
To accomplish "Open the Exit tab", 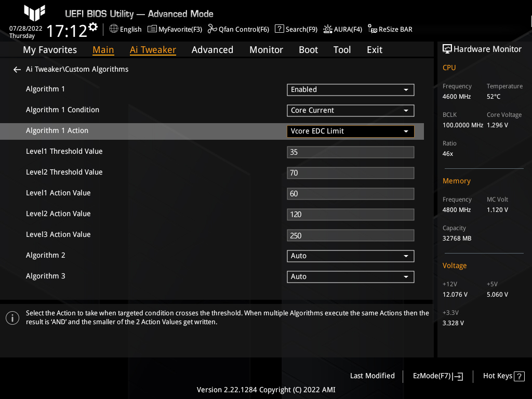I will [x=375, y=50].
